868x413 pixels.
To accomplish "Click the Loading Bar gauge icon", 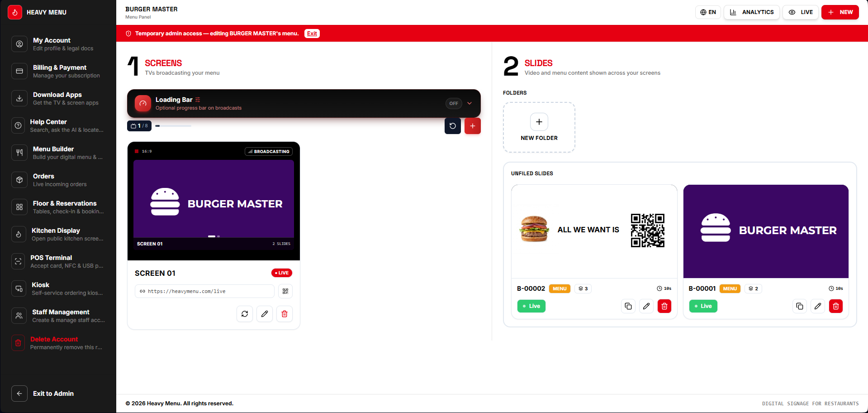I will point(143,103).
